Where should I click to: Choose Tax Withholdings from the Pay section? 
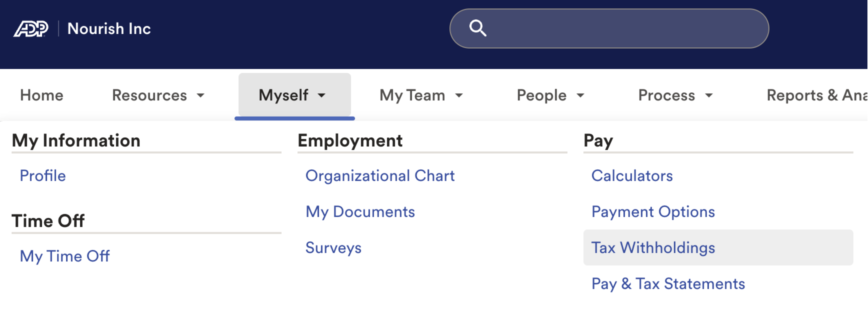click(653, 248)
